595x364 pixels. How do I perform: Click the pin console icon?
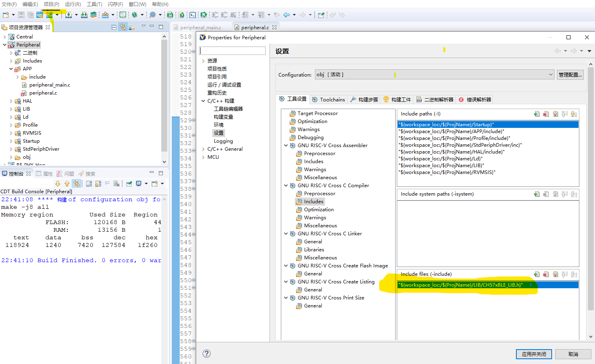tap(129, 184)
